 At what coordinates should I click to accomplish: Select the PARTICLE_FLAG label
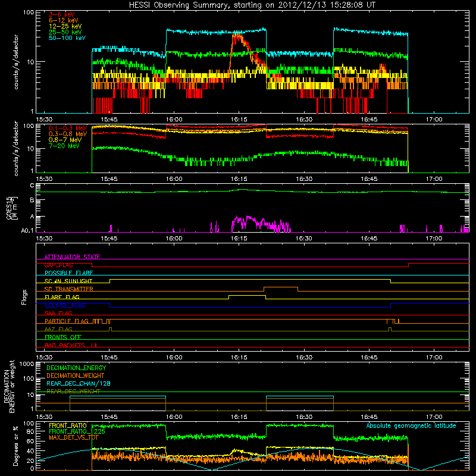67,321
